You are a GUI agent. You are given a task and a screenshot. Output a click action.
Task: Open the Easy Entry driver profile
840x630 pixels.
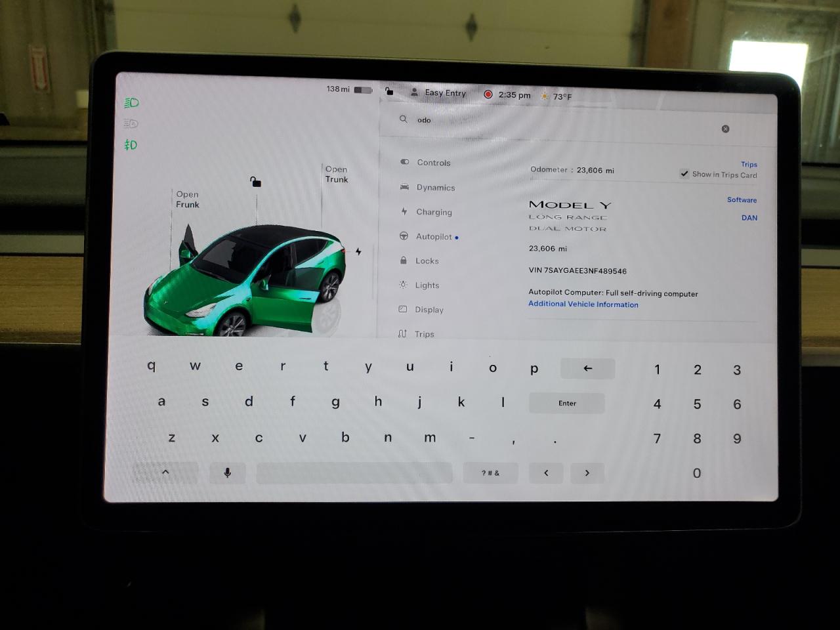point(438,93)
